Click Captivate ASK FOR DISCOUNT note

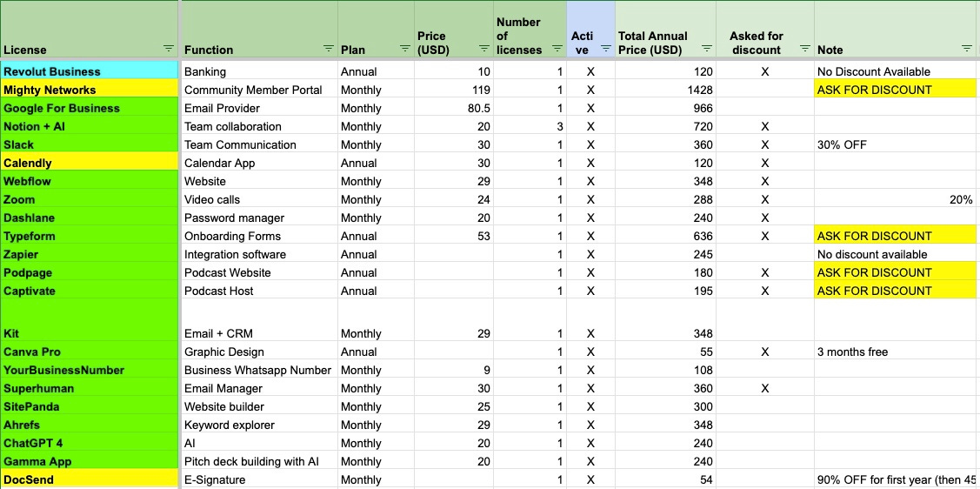(x=895, y=291)
